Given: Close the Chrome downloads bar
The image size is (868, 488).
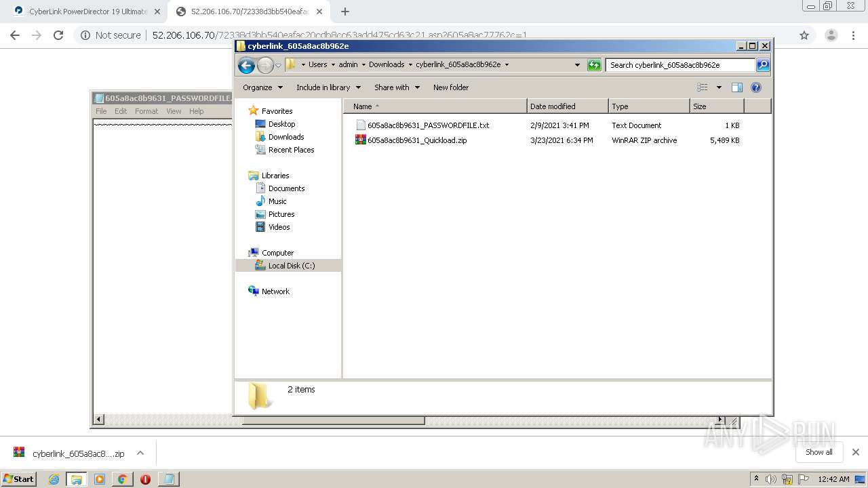Looking at the screenshot, I should [x=856, y=452].
